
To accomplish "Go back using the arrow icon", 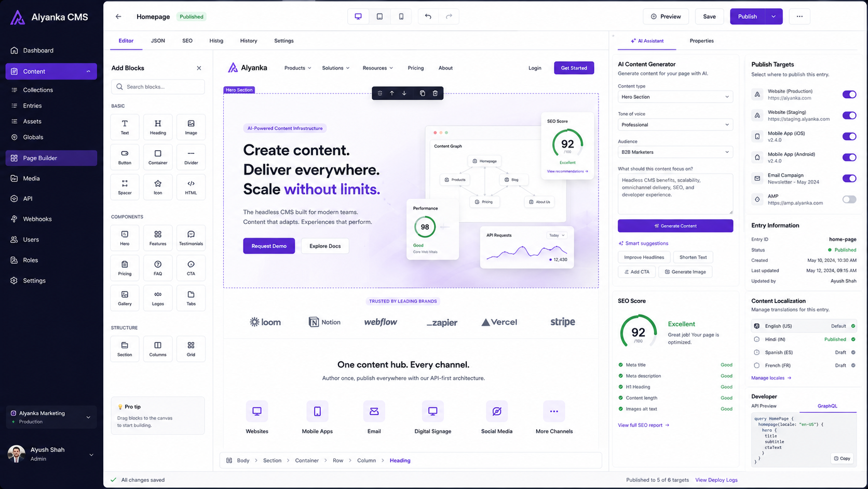I will click(x=118, y=17).
